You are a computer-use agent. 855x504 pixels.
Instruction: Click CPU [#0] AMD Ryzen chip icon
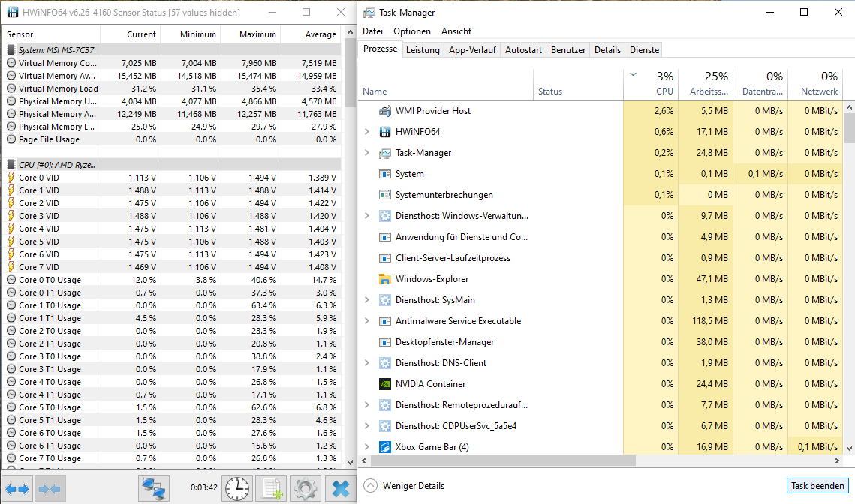click(x=11, y=164)
